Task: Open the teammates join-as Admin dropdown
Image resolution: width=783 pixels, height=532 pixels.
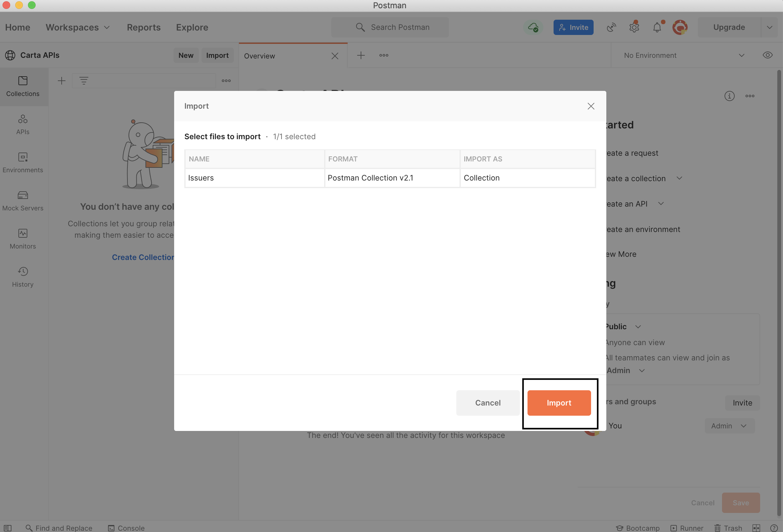Action: click(626, 370)
